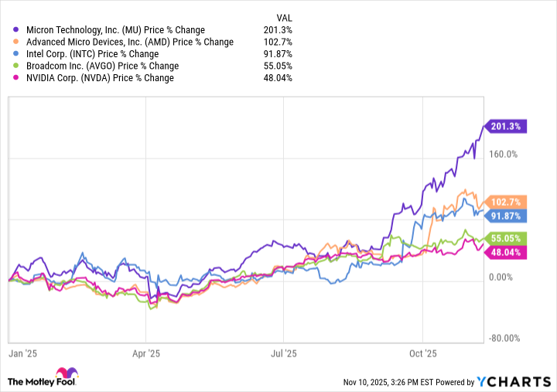Viewport: 557px width, 392px height.
Task: Click the VAL column header
Action: point(284,18)
